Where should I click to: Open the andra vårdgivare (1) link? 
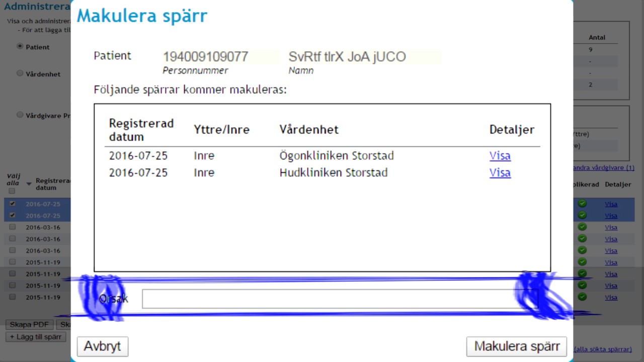(x=604, y=167)
